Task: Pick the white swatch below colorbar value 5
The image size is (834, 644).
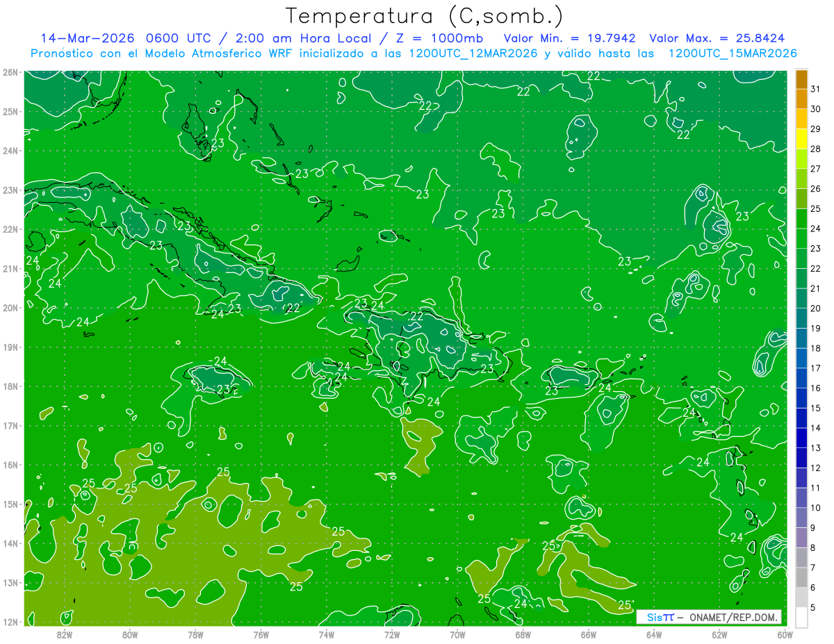Action: 801,617
